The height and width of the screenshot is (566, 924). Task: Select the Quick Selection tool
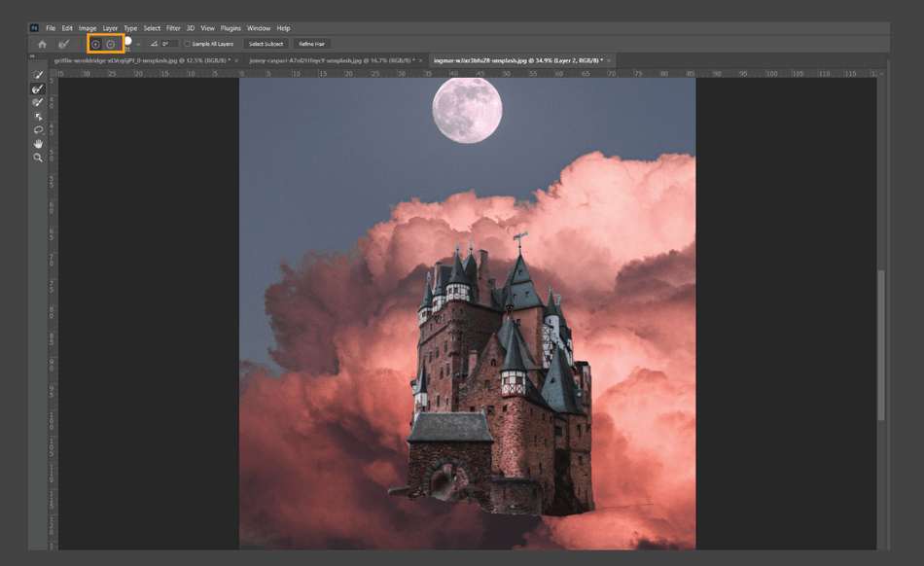[x=38, y=75]
